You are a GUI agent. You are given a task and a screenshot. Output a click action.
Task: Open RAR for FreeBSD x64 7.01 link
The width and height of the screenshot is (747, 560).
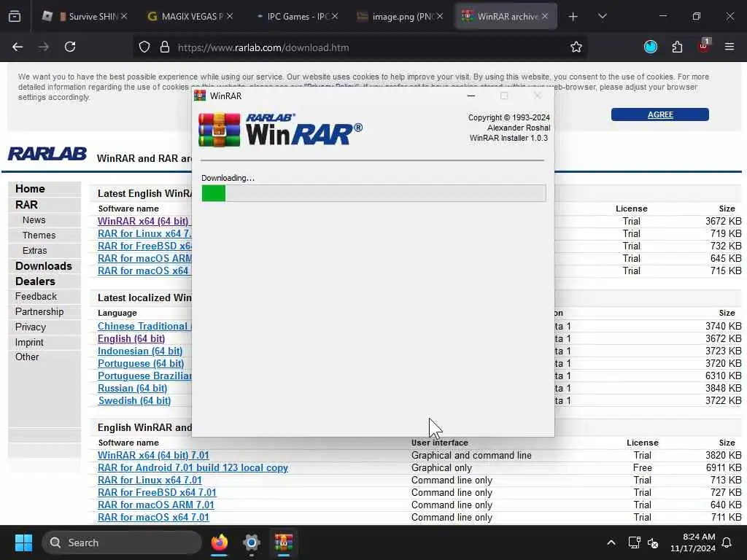point(157,492)
